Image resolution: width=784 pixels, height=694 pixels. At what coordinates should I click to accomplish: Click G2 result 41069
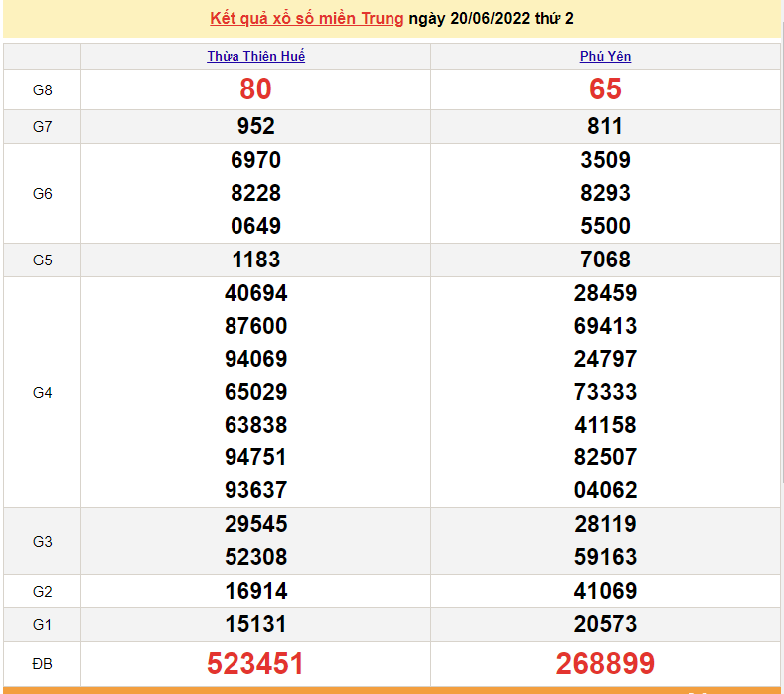(605, 591)
